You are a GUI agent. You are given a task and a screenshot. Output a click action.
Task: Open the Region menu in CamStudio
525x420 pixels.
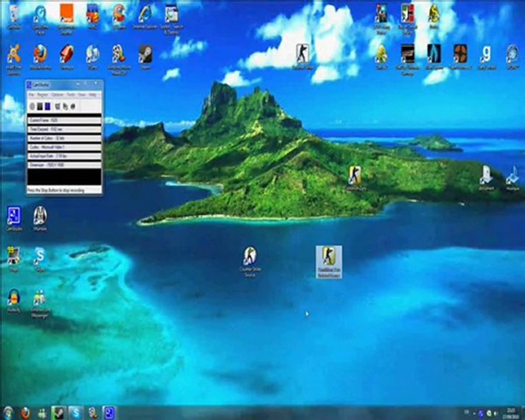[x=43, y=94]
